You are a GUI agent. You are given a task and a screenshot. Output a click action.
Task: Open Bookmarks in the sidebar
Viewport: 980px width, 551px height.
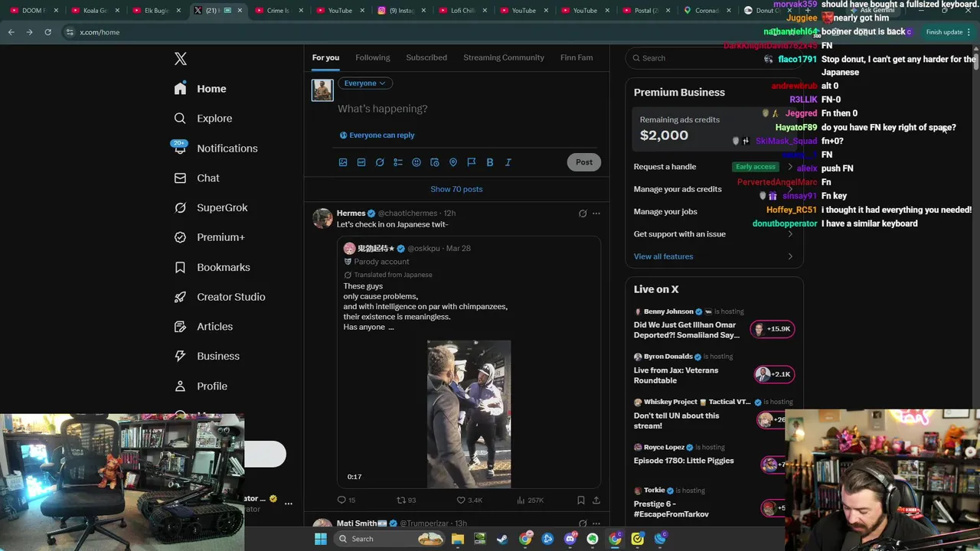(212, 268)
